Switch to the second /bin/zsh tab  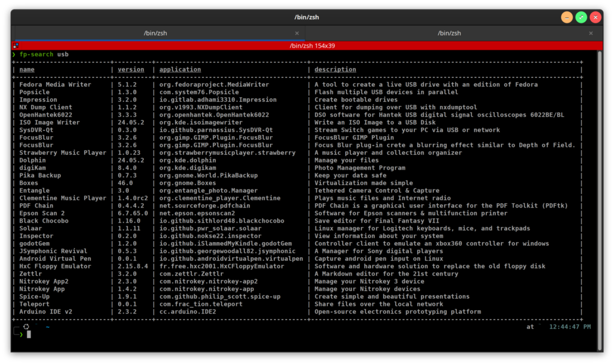[449, 34]
